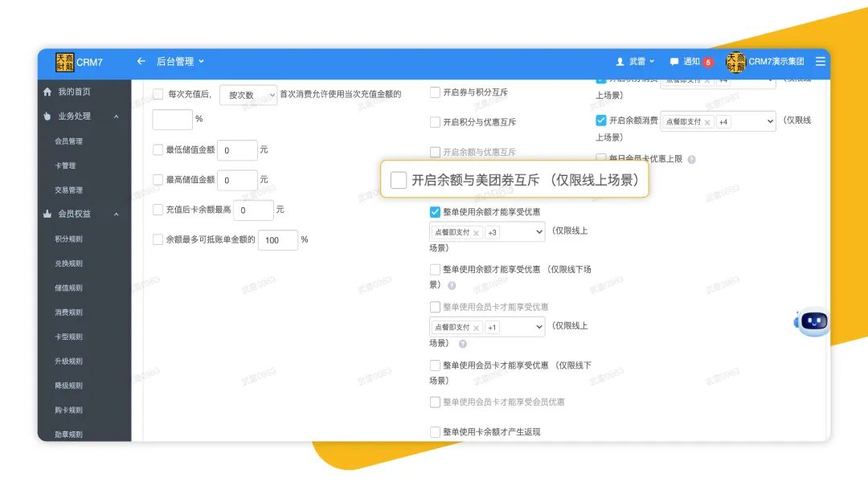Click the 充值后卡余额最高 amount field
This screenshot has height=490, width=868.
coord(253,210)
